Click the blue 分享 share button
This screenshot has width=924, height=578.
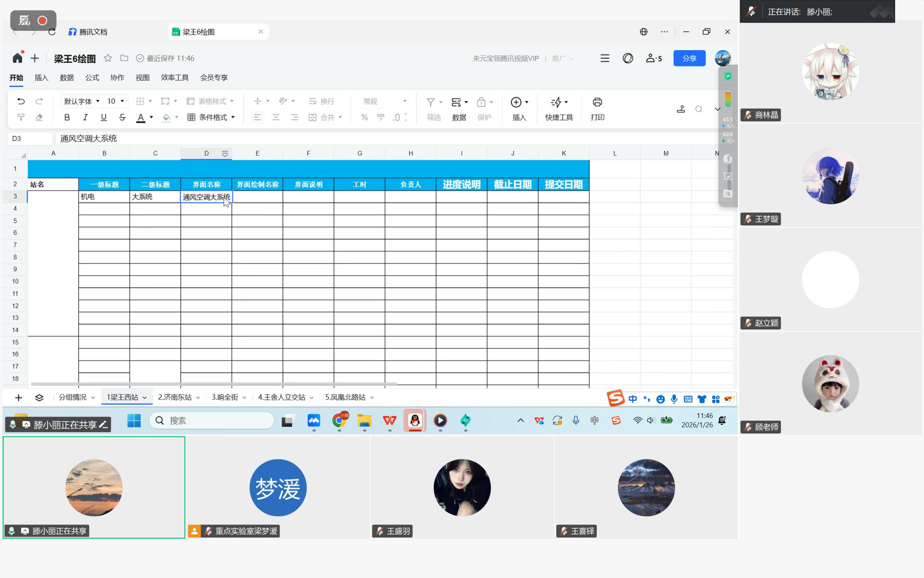(689, 58)
